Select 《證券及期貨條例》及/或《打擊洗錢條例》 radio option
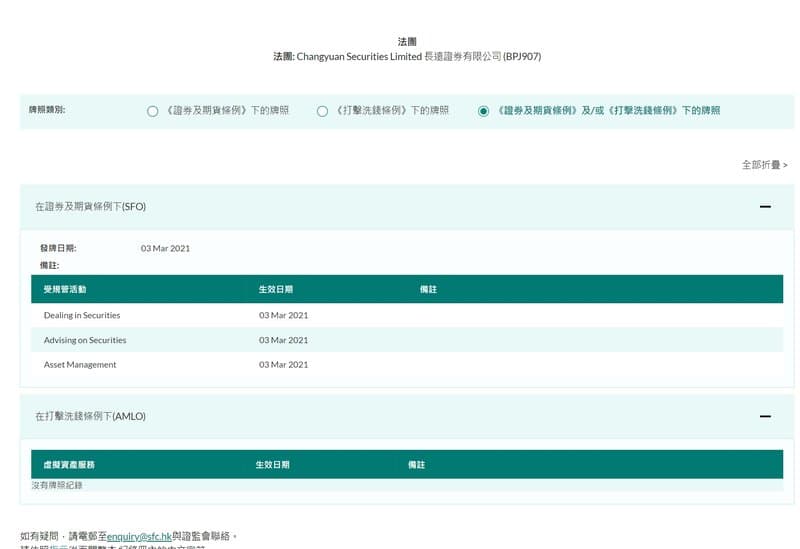This screenshot has width=800, height=549. click(x=483, y=111)
